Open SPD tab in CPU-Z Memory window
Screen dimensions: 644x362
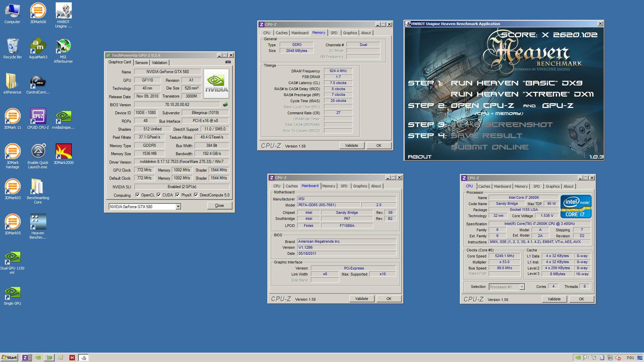click(334, 33)
